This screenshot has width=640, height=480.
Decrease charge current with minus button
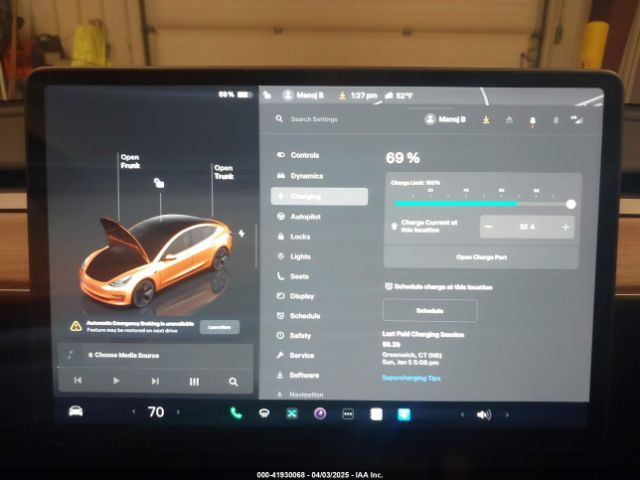(x=489, y=227)
